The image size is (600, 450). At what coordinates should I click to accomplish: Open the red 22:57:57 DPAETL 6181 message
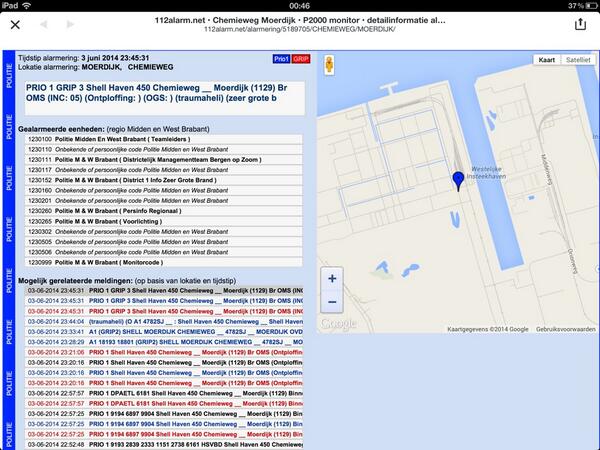pos(165,404)
